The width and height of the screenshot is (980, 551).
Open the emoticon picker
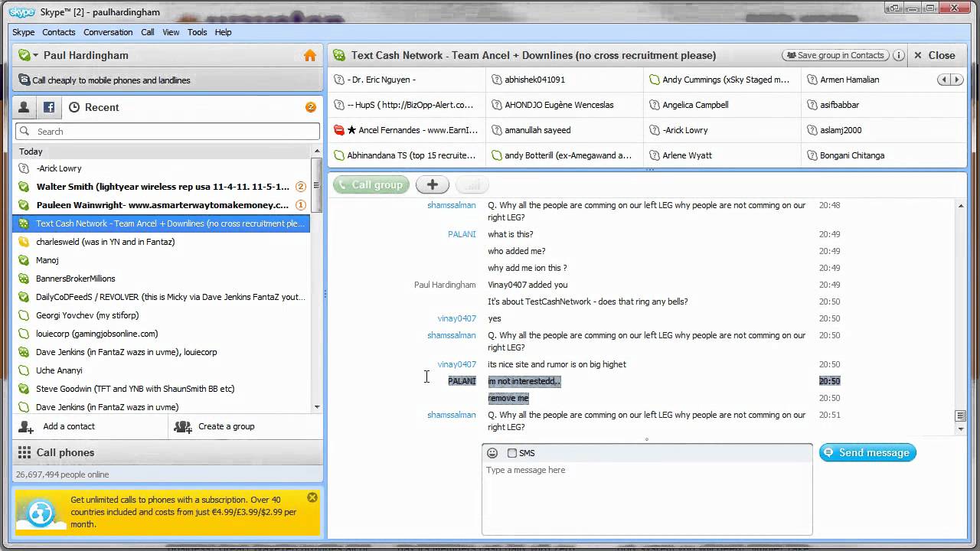[x=492, y=453]
